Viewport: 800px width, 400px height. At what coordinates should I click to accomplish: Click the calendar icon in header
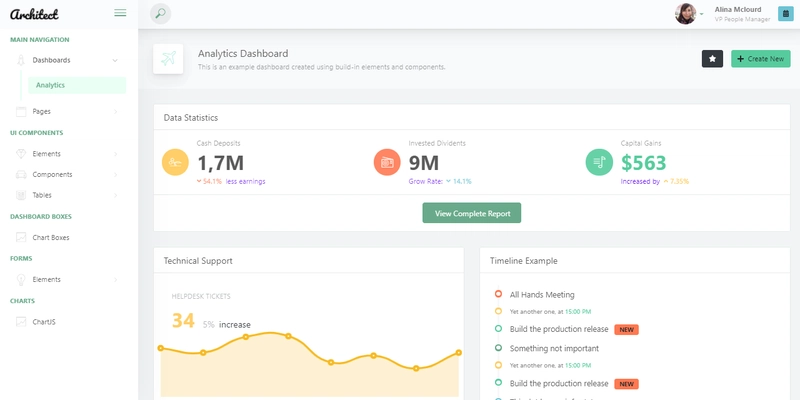pos(785,14)
